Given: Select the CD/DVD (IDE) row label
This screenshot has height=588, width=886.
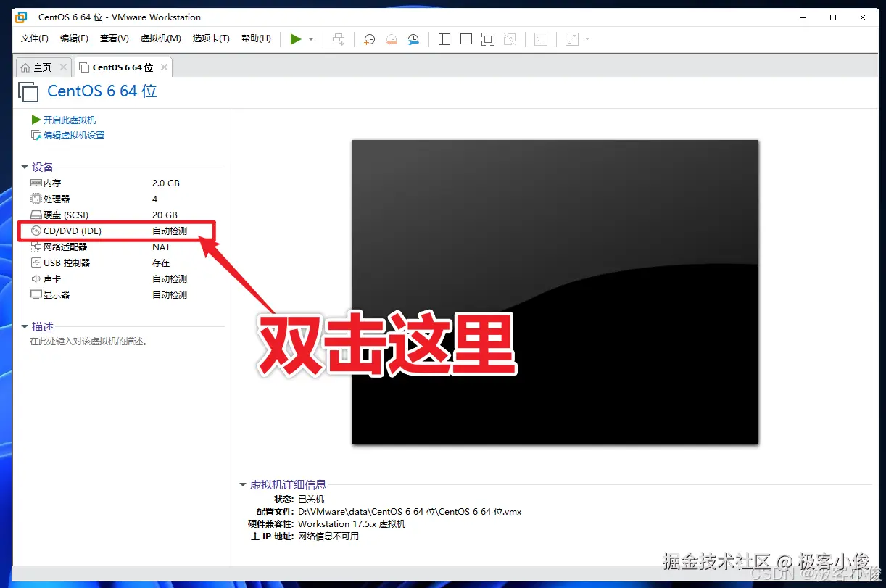Looking at the screenshot, I should 73,231.
